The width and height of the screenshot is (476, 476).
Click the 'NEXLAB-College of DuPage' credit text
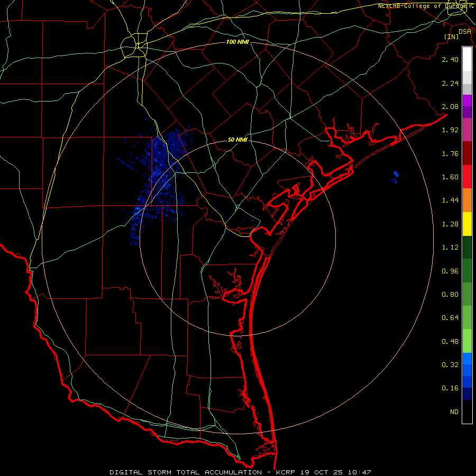coord(422,6)
